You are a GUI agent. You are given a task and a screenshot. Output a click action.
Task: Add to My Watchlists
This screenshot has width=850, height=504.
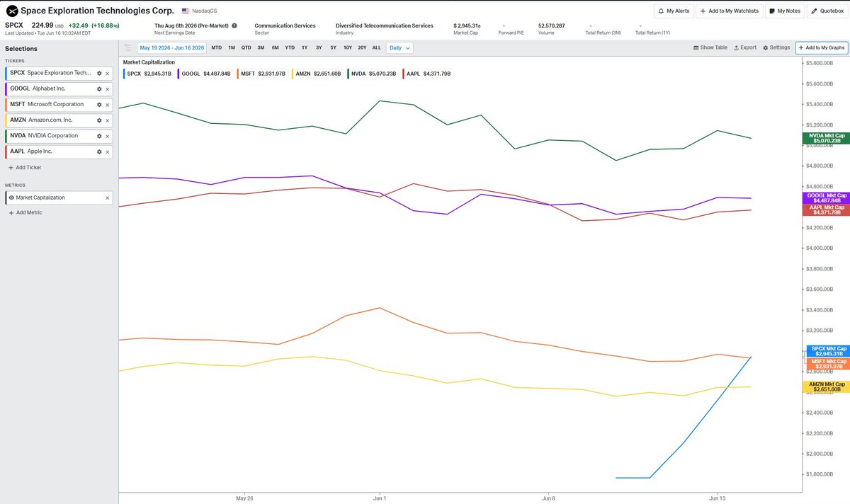coord(729,11)
